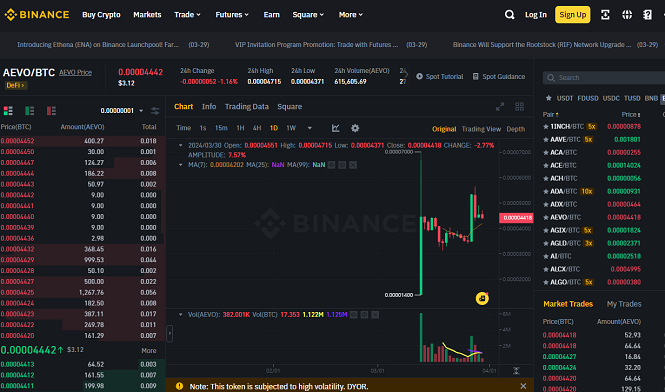Image resolution: width=665 pixels, height=392 pixels.
Task: Open multi-chart grid layout icon
Action: coord(520,106)
